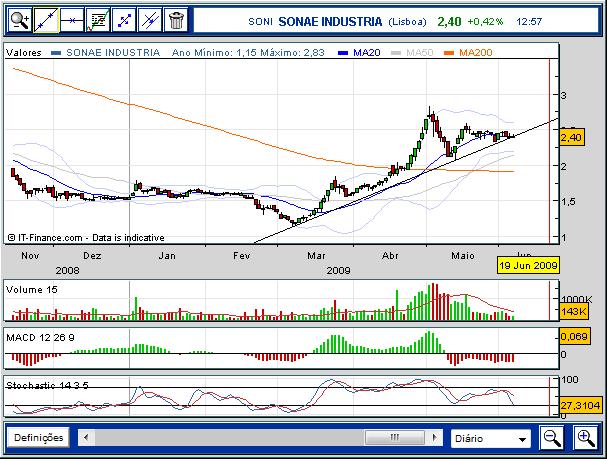Select the trend line drawing tool
Screen dimensions: 607x461
pyautogui.click(x=46, y=20)
